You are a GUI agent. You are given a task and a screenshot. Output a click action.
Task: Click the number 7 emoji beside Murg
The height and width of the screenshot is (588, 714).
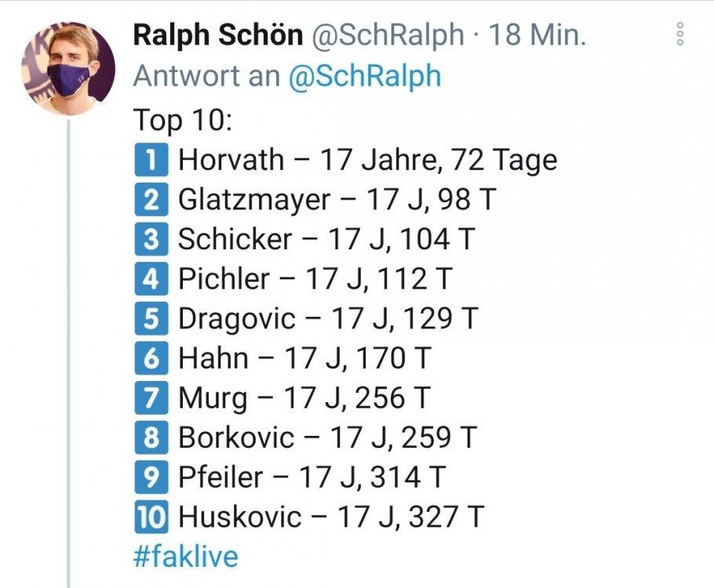click(151, 397)
